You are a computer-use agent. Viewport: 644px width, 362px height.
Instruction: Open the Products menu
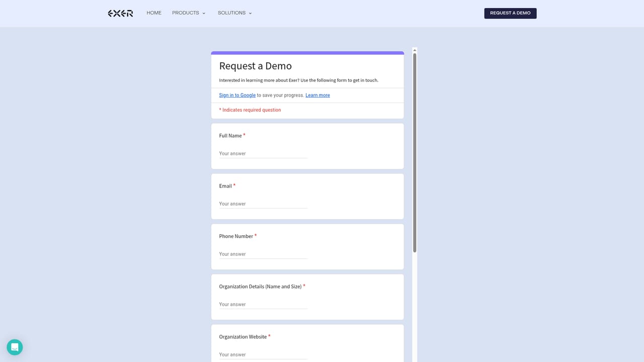click(186, 13)
